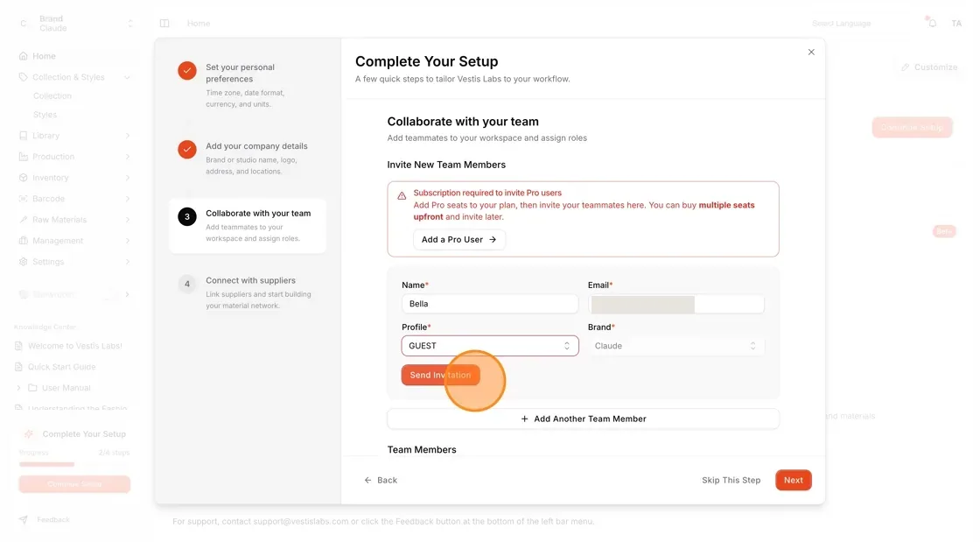Click Add Another Team Member
Image resolution: width=980 pixels, height=542 pixels.
583,419
